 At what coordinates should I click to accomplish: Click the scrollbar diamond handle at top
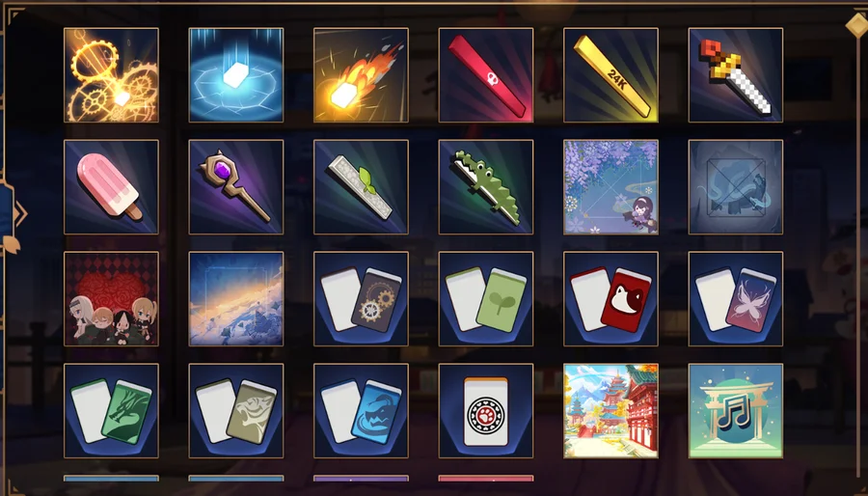pyautogui.click(x=857, y=25)
